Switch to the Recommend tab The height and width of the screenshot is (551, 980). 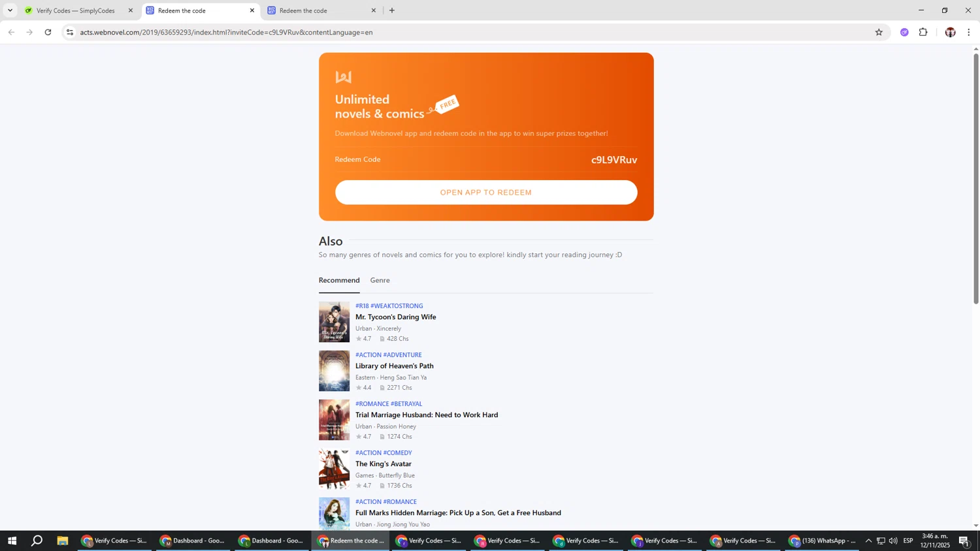(339, 281)
